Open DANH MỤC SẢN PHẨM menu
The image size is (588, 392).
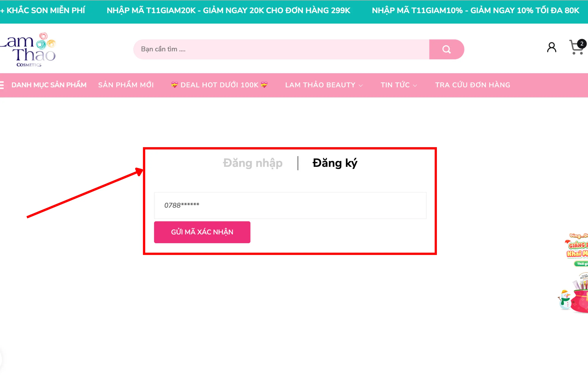[x=49, y=85]
